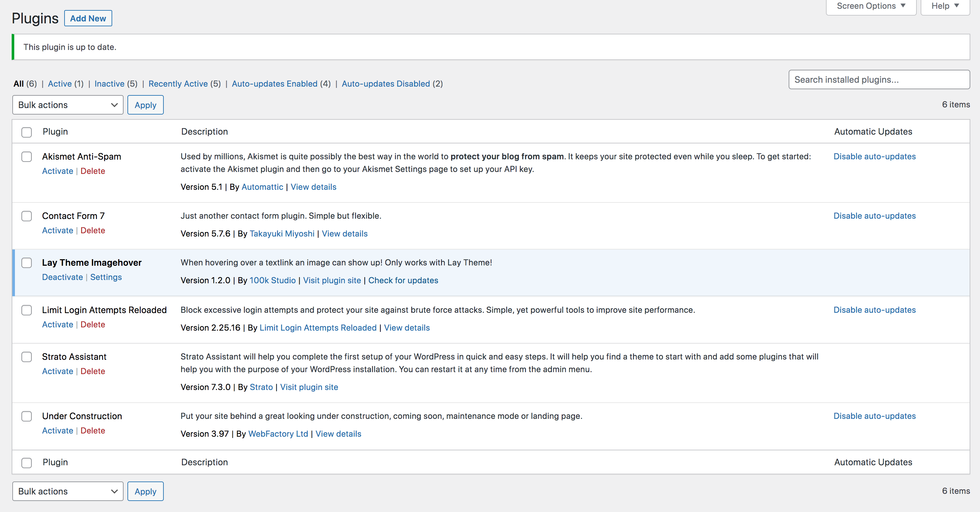Click the Add New plugin button
The height and width of the screenshot is (512, 980).
(x=88, y=18)
